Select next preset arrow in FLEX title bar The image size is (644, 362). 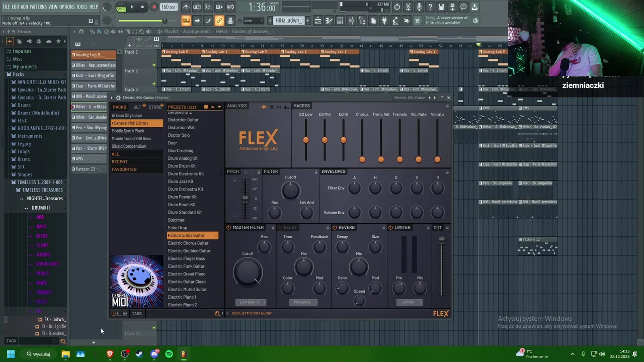[435, 98]
